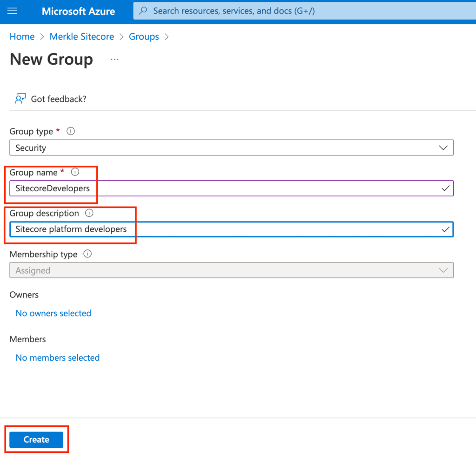Open the Azure portal hamburger menu
476x458 pixels.
(12, 11)
